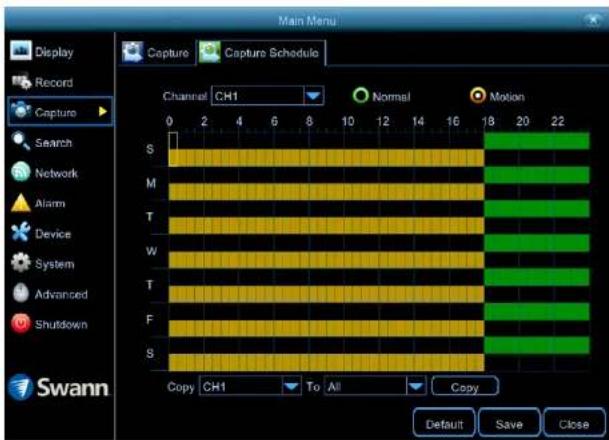Click Sunday's first motion time slot

pyautogui.click(x=173, y=158)
